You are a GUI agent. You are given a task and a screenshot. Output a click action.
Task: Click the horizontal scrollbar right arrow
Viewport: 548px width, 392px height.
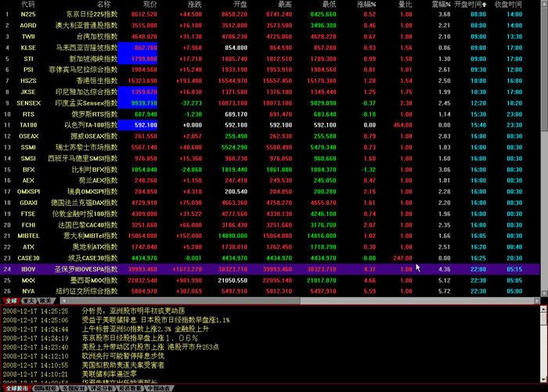coord(535,300)
